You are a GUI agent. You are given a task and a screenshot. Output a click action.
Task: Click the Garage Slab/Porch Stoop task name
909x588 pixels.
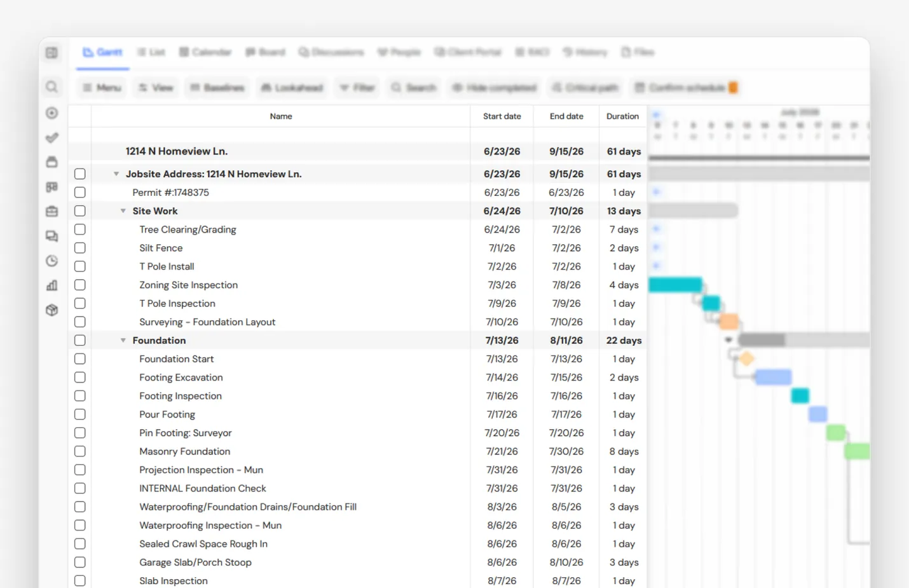(196, 563)
